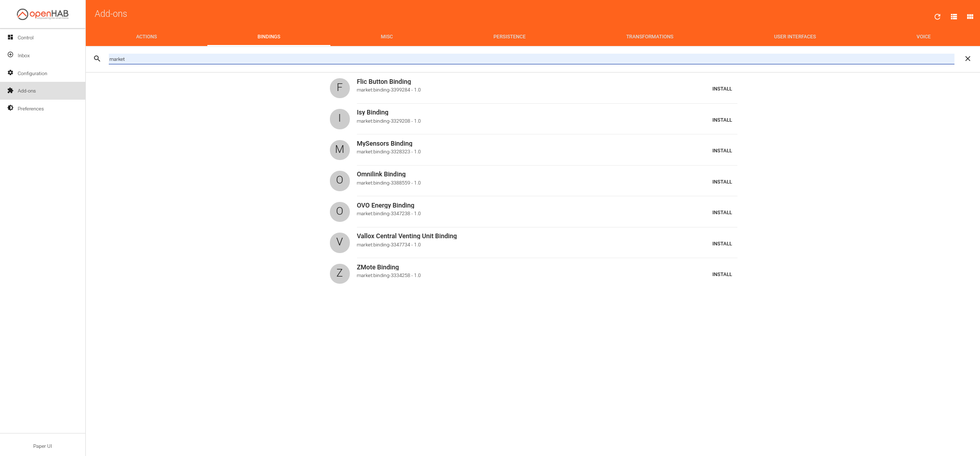The image size is (980, 456).
Task: Switch to the Voice tab
Action: tap(923, 37)
